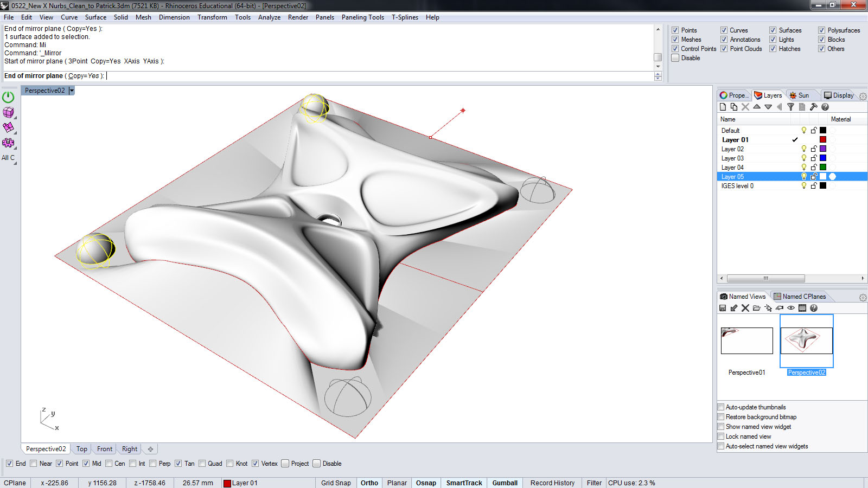
Task: Enable Near object snap
Action: pos(34,464)
